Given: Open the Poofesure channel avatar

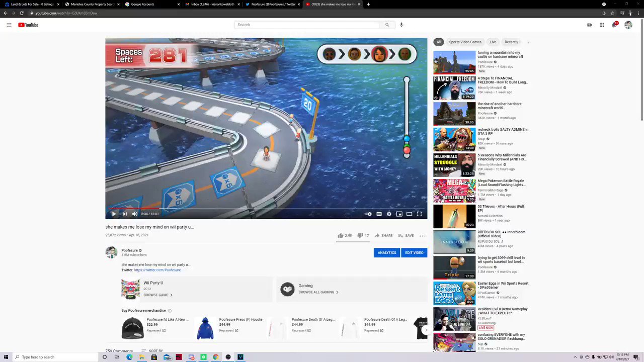Looking at the screenshot, I should coord(111,252).
